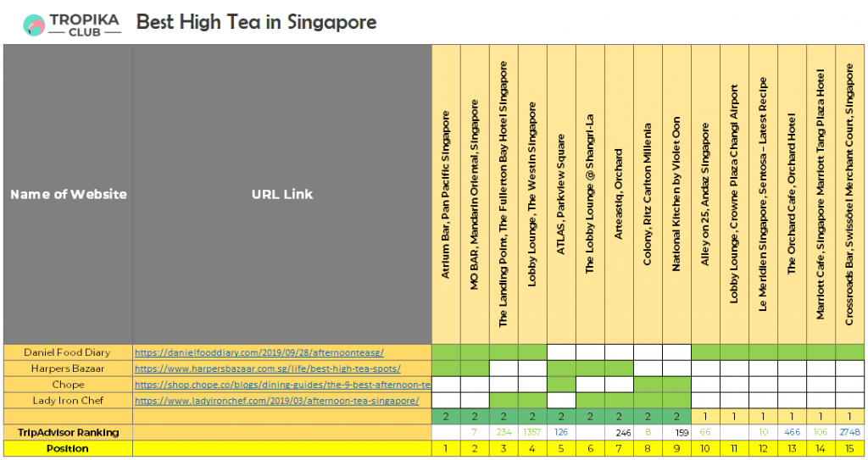
Task: Click the 'Colony, Ritz Carlton Millenia' column header
Action: click(648, 194)
